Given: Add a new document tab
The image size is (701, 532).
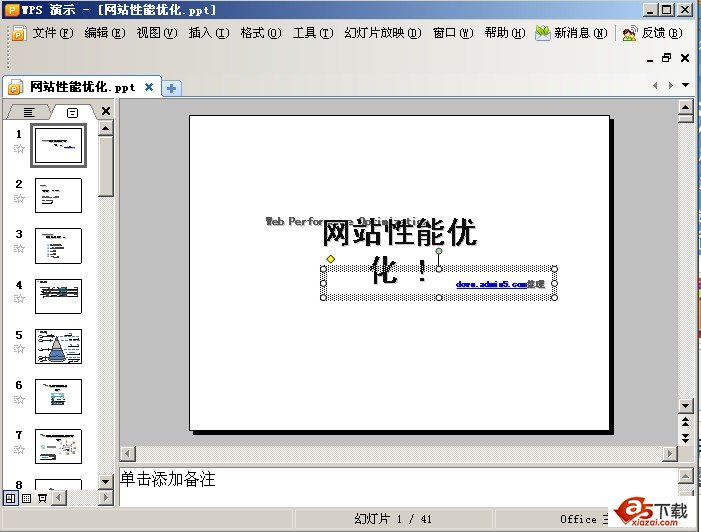Looking at the screenshot, I should click(x=171, y=89).
